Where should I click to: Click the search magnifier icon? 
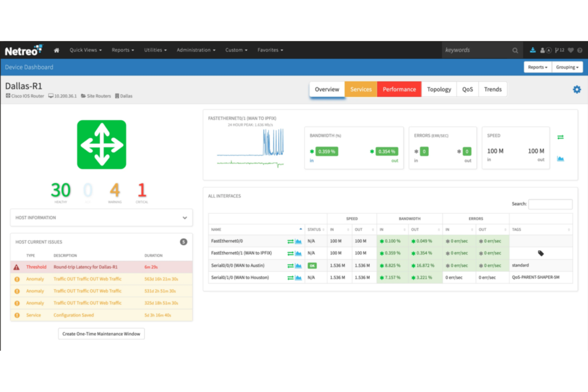515,50
